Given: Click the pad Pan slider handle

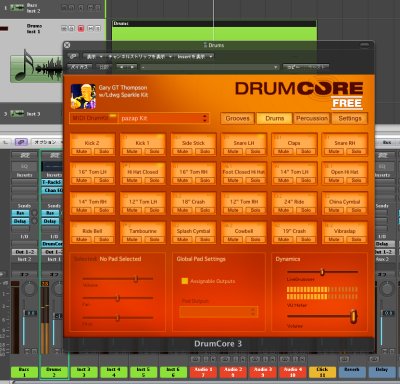Looking at the screenshot, I should tap(118, 298).
